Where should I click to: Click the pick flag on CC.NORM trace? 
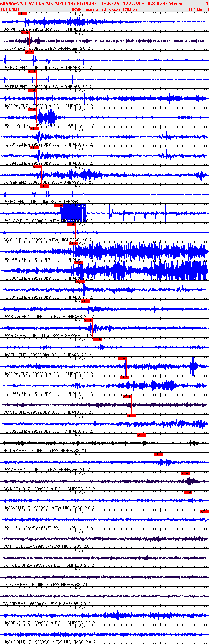185,473
